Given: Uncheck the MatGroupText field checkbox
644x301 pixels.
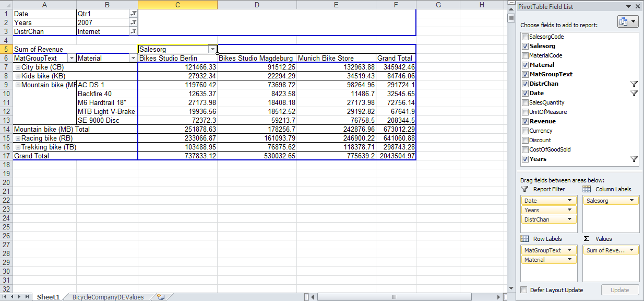Looking at the screenshot, I should [525, 74].
